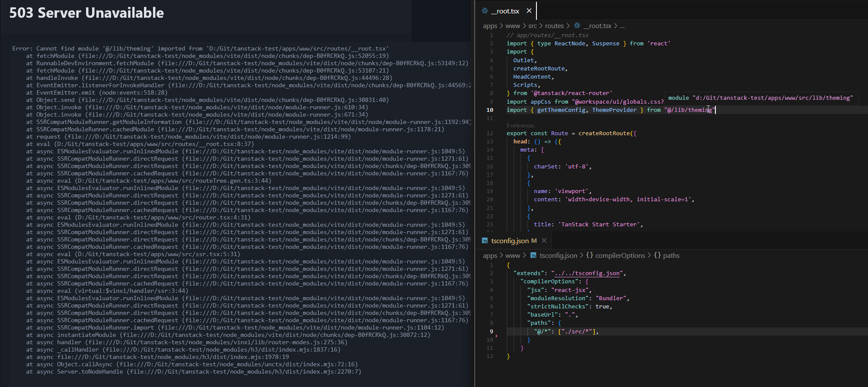Image resolution: width=868 pixels, height=387 pixels.
Task: Open 'www' breadcrumb above __root.tsx code
Action: [x=513, y=26]
